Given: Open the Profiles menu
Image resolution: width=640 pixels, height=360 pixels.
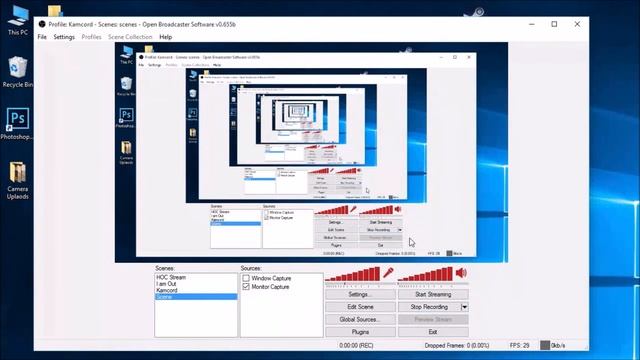Looking at the screenshot, I should (x=91, y=37).
